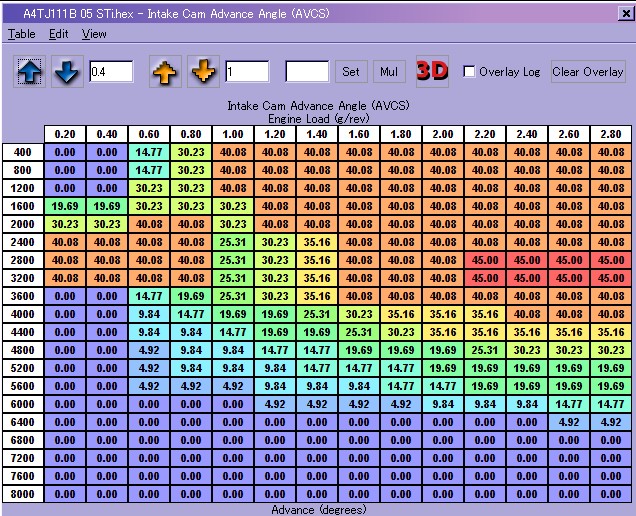
Task: Select the 0.00 cell in row 6800, column 1.40
Action: (317, 440)
